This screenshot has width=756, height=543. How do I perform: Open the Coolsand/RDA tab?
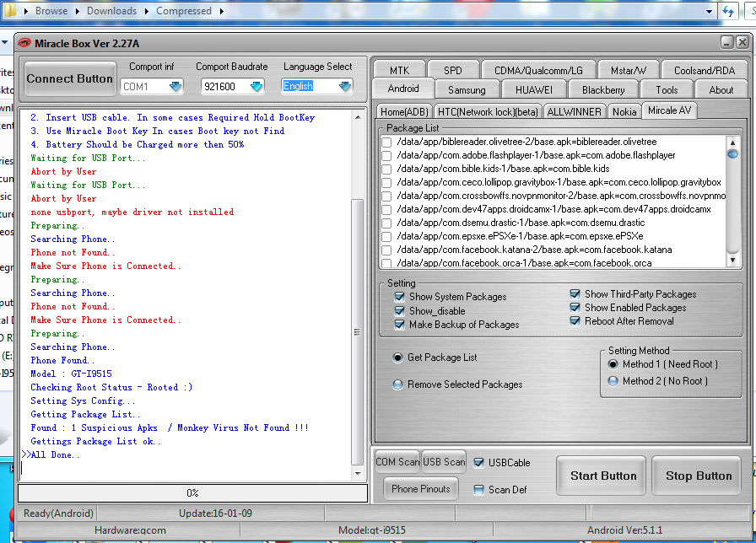[705, 70]
